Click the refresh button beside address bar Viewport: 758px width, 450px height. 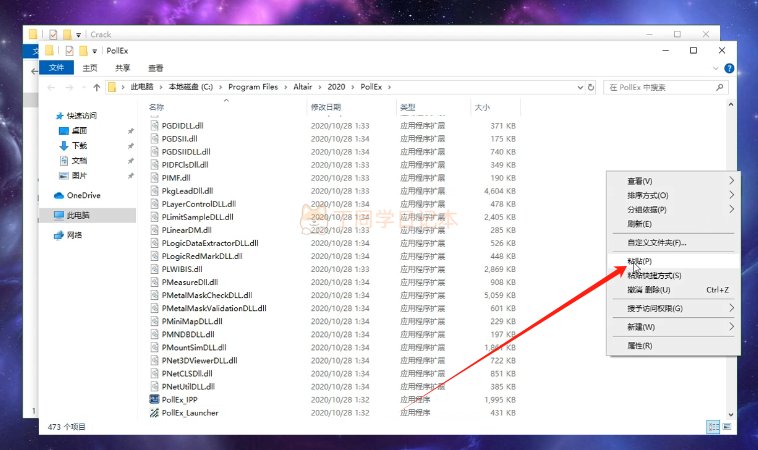(x=591, y=87)
